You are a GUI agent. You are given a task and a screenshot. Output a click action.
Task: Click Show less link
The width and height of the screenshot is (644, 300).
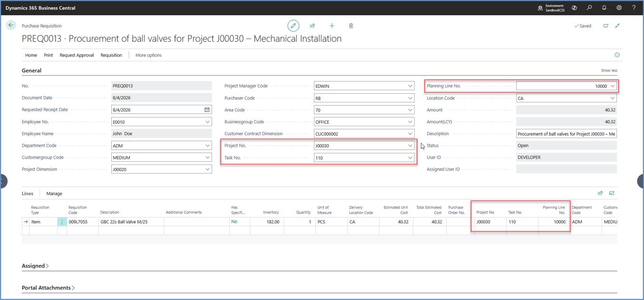click(609, 70)
